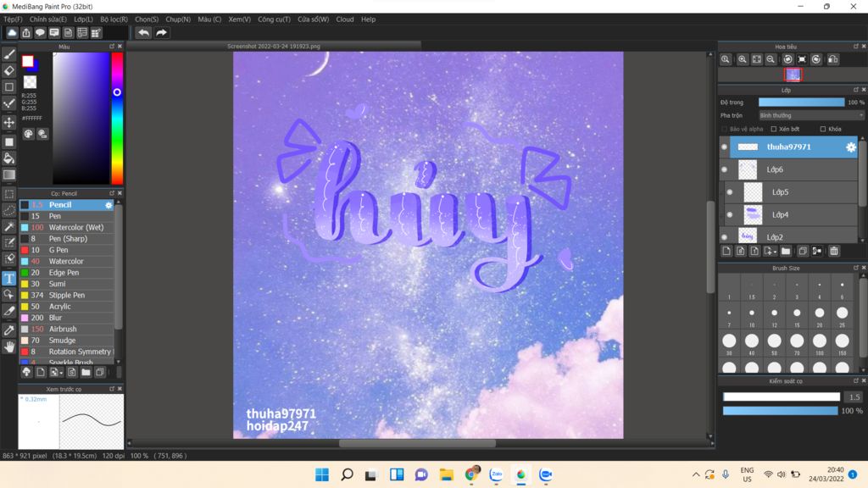
Task: Open the Lớp(L) menu
Action: coord(83,19)
